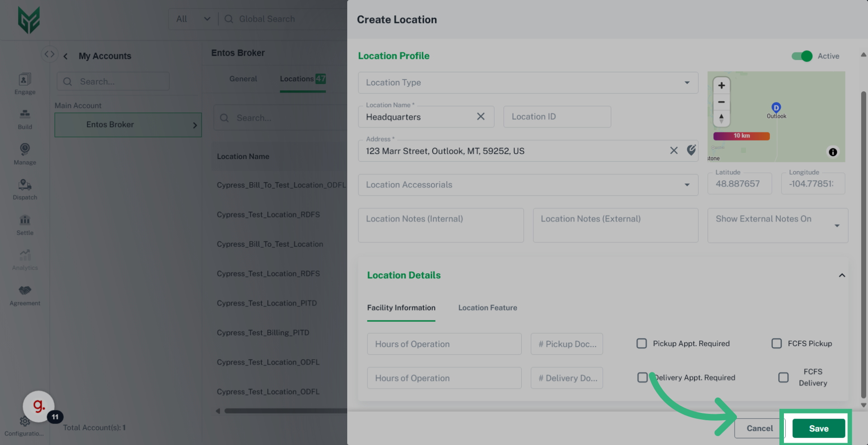Viewport: 868px width, 445px height.
Task: Click the map zoom in plus button
Action: [722, 85]
